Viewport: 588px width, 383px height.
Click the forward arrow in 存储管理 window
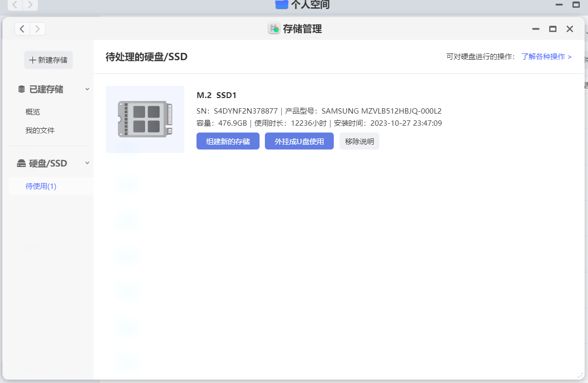(x=38, y=29)
